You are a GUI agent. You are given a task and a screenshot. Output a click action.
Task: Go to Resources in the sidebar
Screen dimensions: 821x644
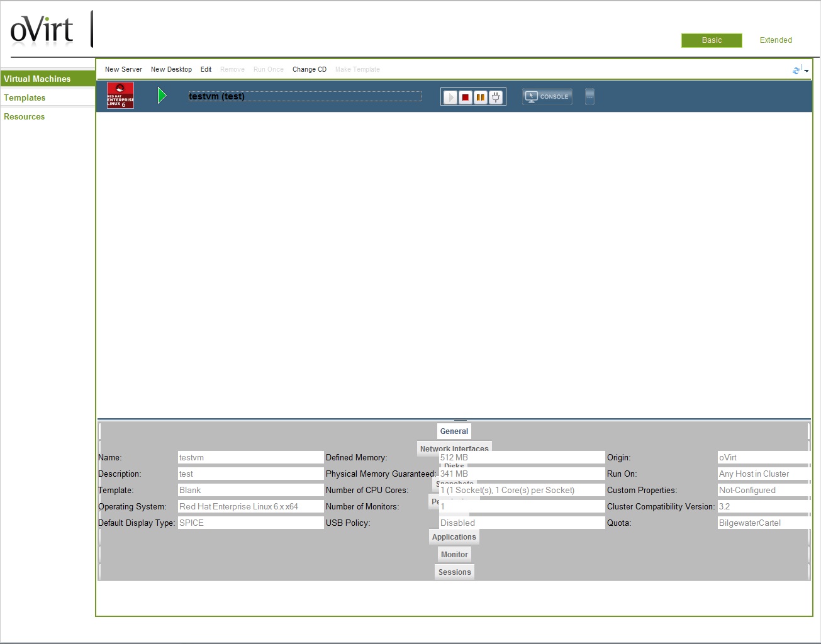point(25,116)
